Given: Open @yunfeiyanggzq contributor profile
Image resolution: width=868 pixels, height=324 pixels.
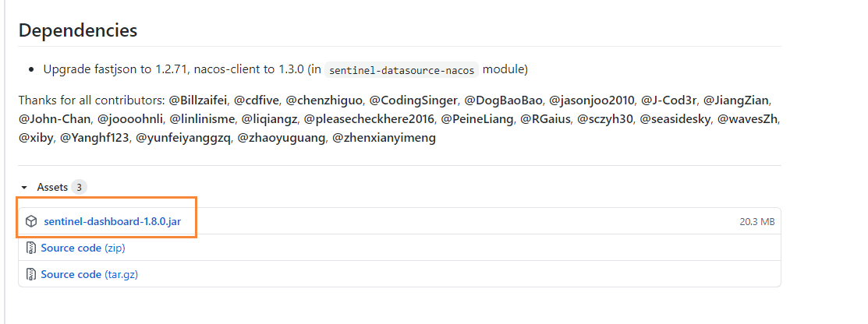Looking at the screenshot, I should [183, 138].
